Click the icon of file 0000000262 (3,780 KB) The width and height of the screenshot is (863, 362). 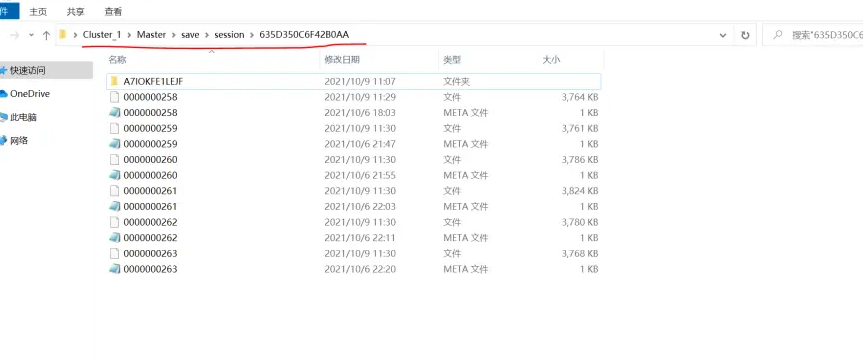coord(114,222)
